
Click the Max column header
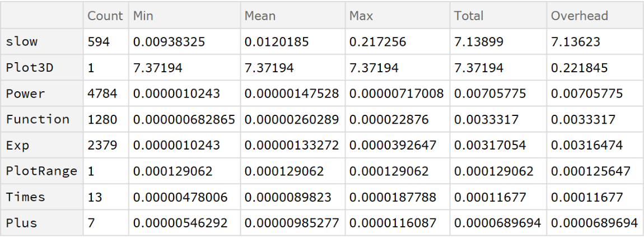pyautogui.click(x=361, y=16)
